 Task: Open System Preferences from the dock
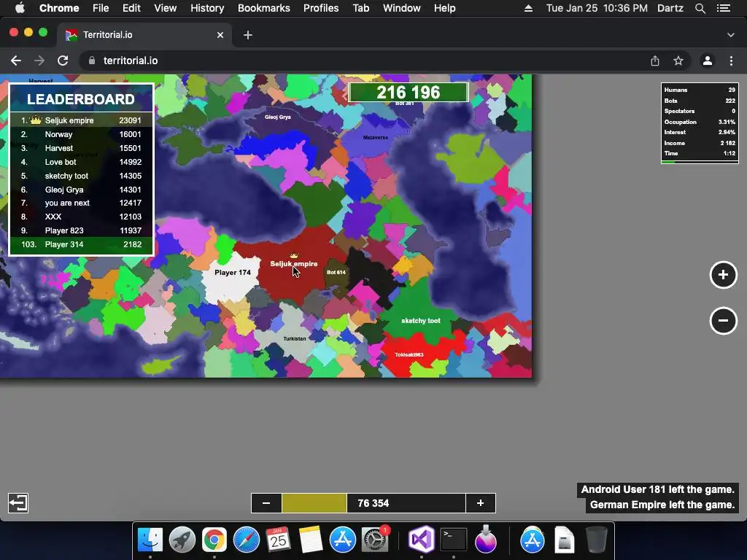pyautogui.click(x=375, y=540)
